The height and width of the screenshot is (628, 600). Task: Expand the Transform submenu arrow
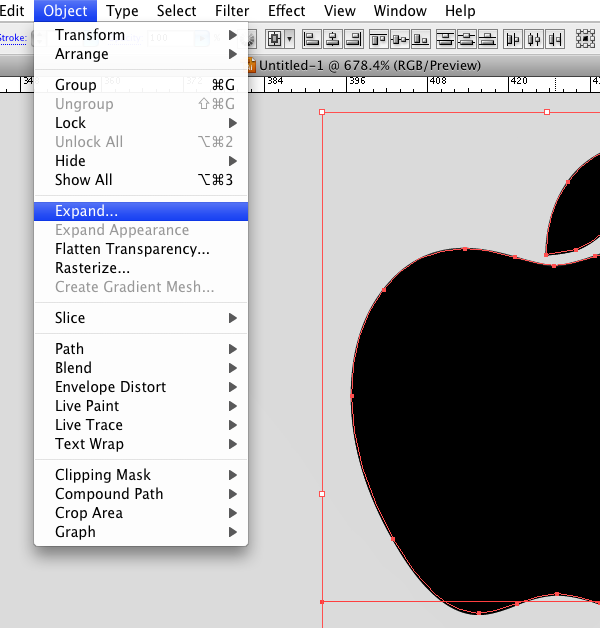point(233,35)
